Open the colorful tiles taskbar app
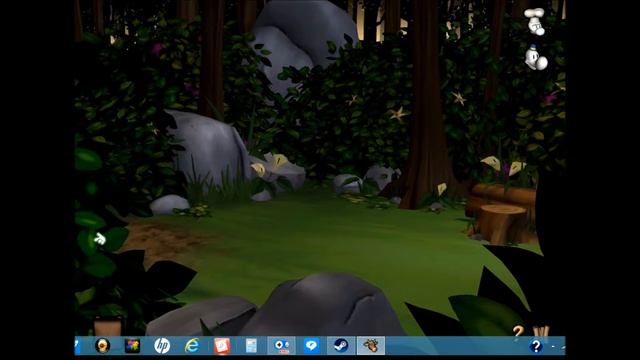Image resolution: width=640 pixels, height=360 pixels. (x=132, y=346)
